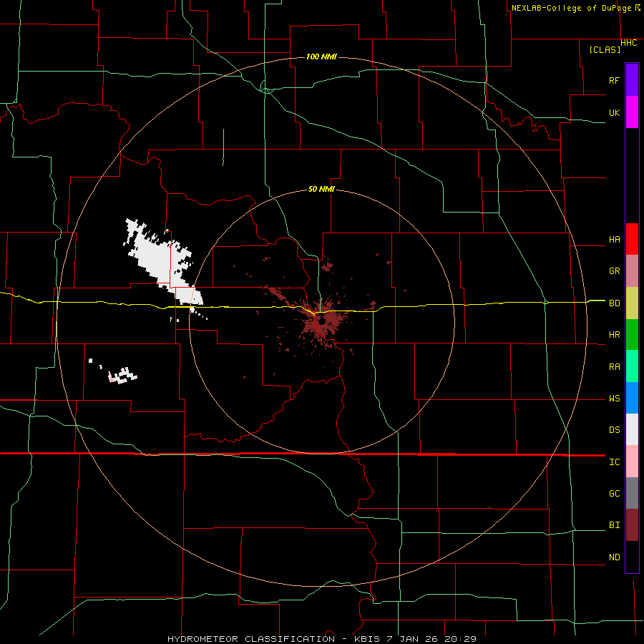The height and width of the screenshot is (644, 644).
Task: Click the RA legend label
Action: coord(614,367)
